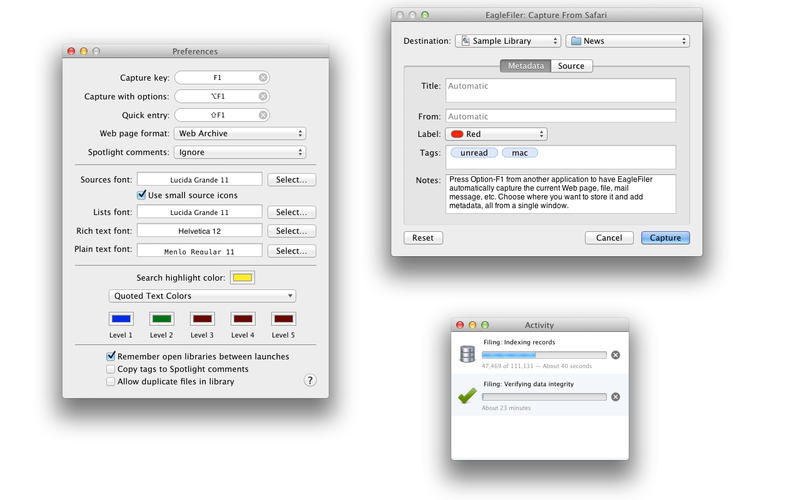Click the Sample Library icon

point(465,41)
